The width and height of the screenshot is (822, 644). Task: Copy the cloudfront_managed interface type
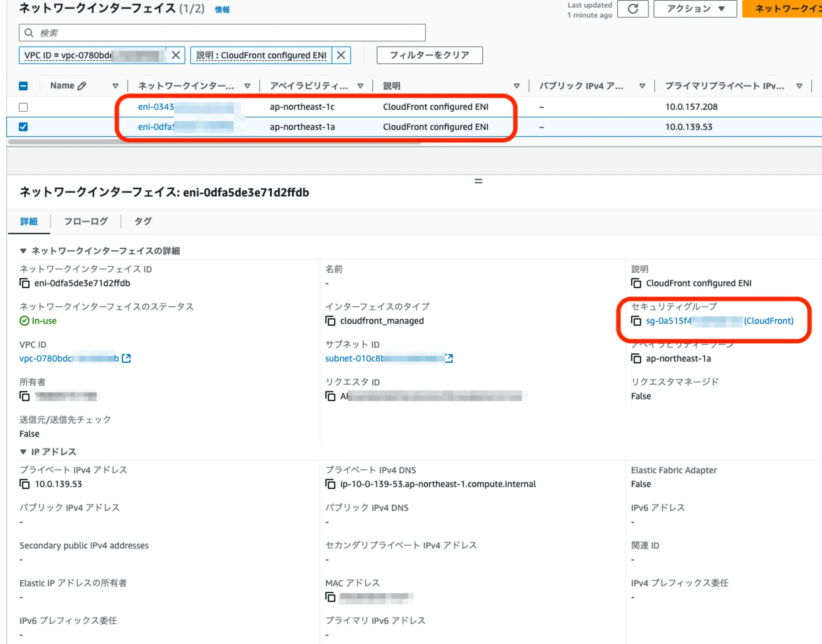(330, 321)
